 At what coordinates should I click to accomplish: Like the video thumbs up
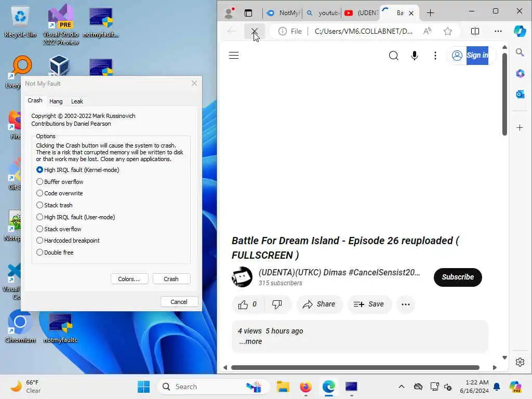pyautogui.click(x=247, y=304)
